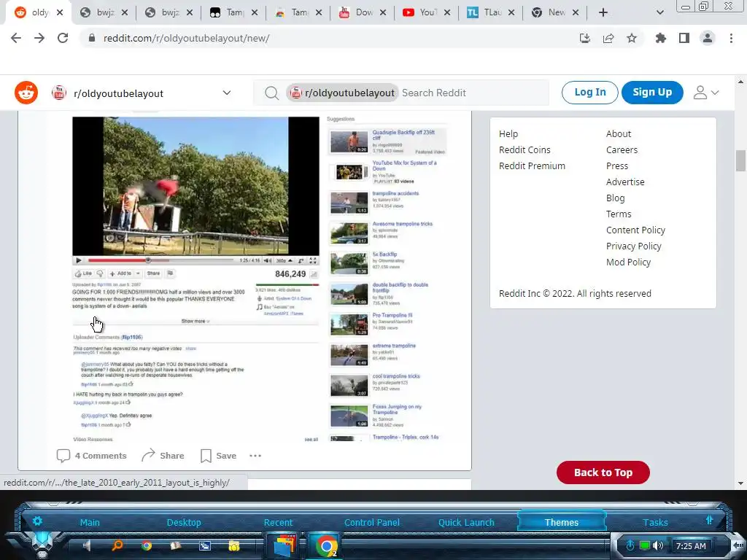Open the Careers footer link
The height and width of the screenshot is (560, 747).
click(622, 150)
